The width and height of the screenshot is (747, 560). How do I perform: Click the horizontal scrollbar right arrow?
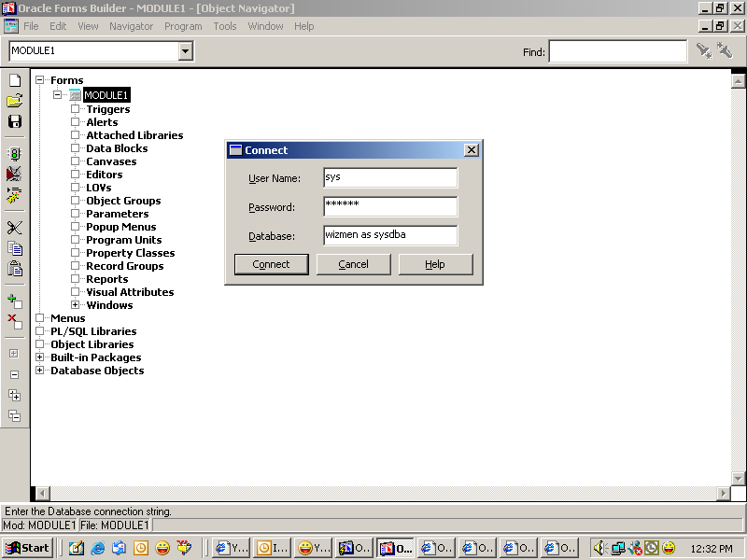pos(724,494)
